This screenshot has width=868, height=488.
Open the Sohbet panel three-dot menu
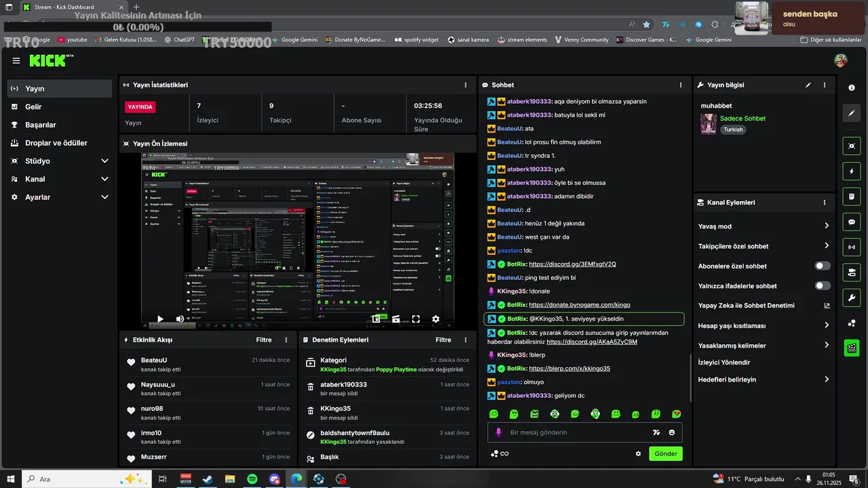click(x=681, y=85)
